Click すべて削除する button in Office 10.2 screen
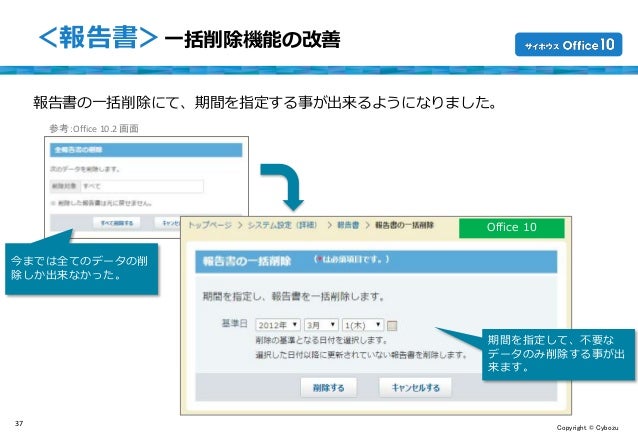This screenshot has height=442, width=638. click(117, 223)
